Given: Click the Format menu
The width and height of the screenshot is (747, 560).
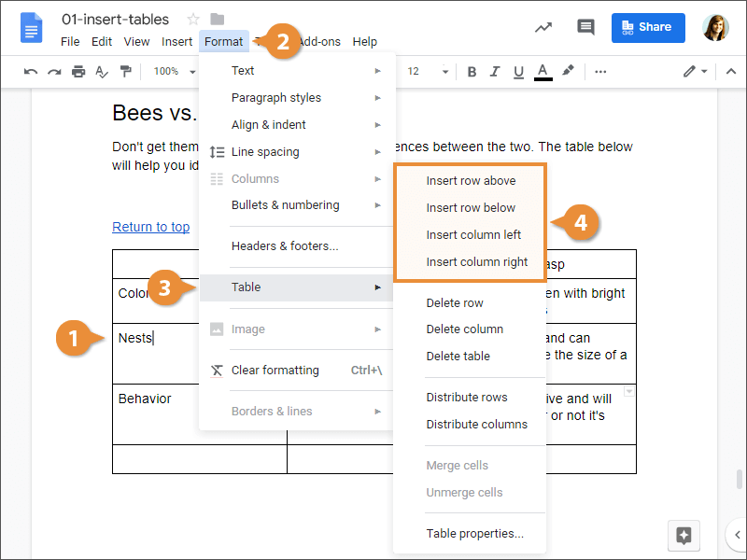Looking at the screenshot, I should pos(223,41).
